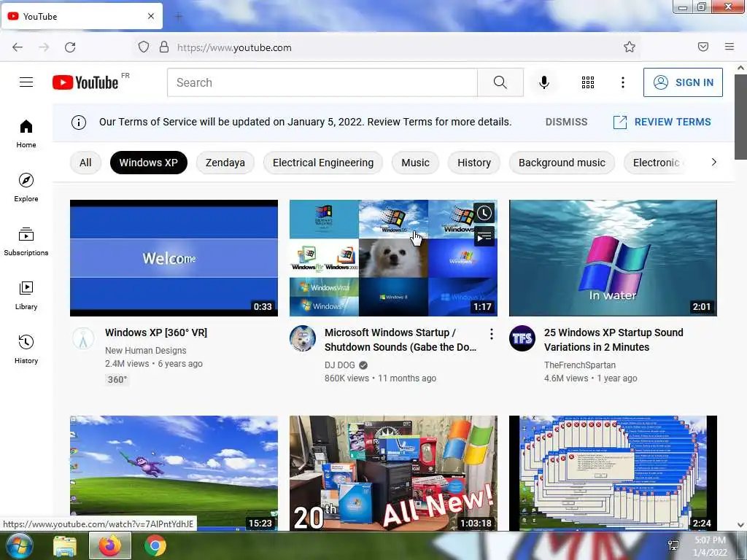Click DJ DOG channel name

tap(340, 365)
